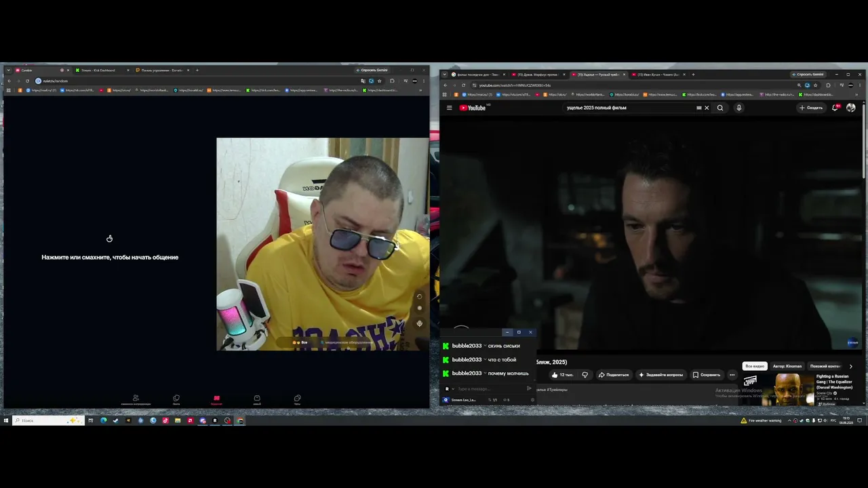Reload the YouTube page
This screenshot has width=868, height=488.
(x=463, y=85)
